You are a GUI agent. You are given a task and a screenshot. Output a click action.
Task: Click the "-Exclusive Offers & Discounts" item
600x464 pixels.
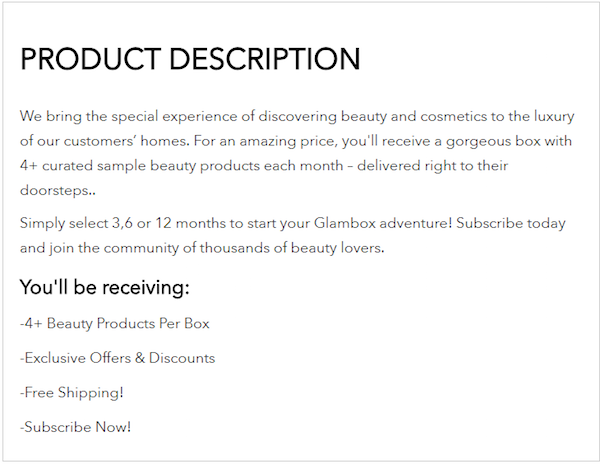coord(117,358)
